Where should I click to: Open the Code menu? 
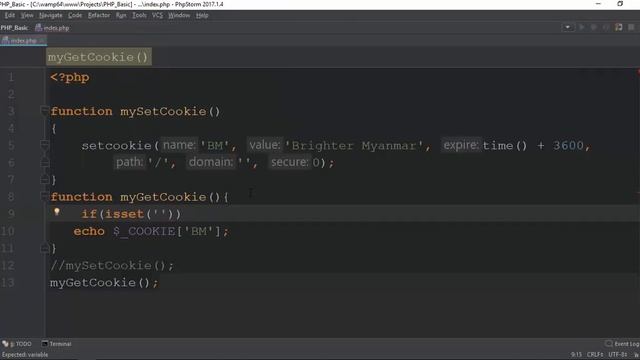(75, 15)
